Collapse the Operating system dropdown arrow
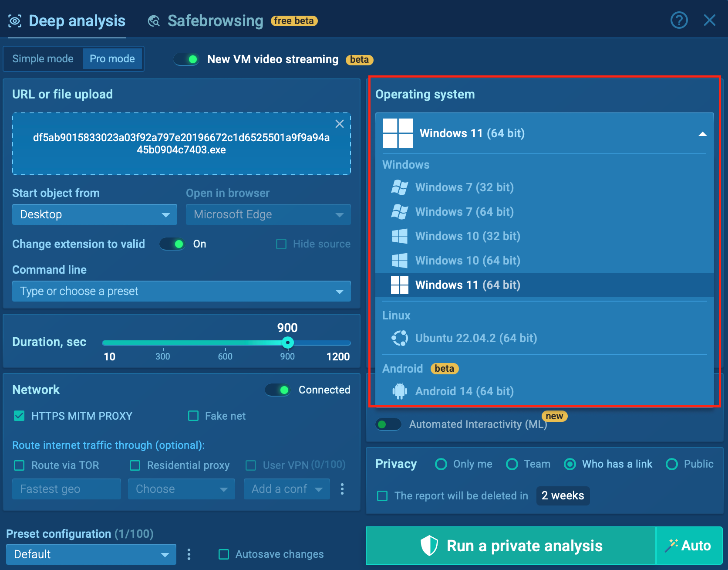This screenshot has height=570, width=728. [x=702, y=134]
